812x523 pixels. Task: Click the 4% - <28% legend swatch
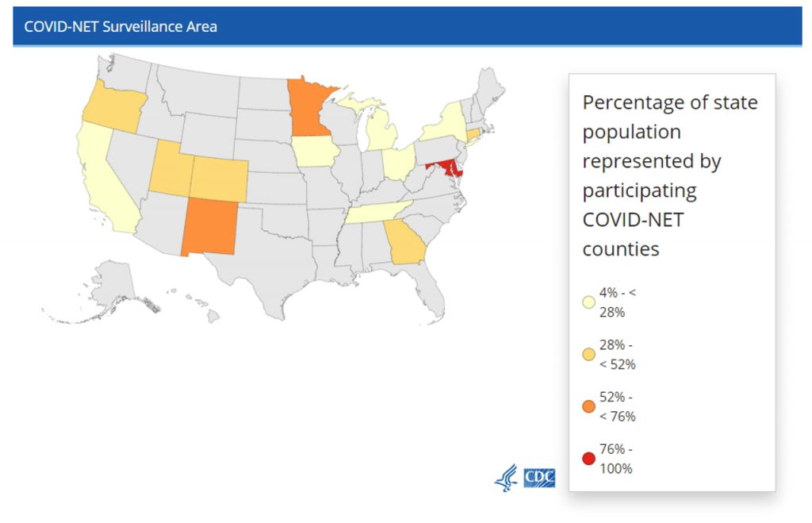589,302
